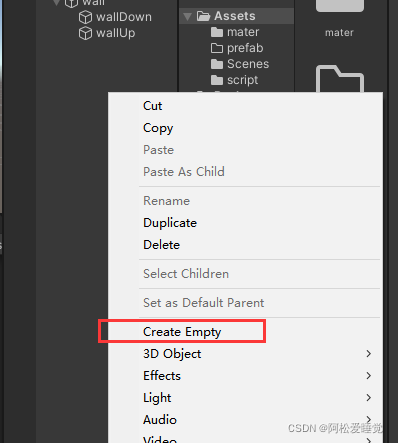The height and width of the screenshot is (443, 398).
Task: Expand the Light submenu arrow
Action: (x=368, y=398)
